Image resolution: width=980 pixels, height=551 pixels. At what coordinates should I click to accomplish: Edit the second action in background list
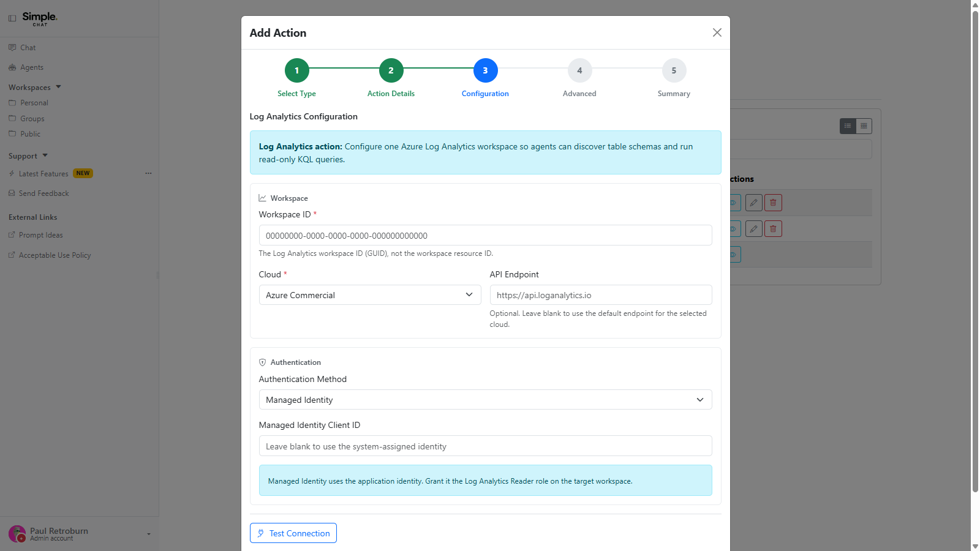tap(754, 229)
